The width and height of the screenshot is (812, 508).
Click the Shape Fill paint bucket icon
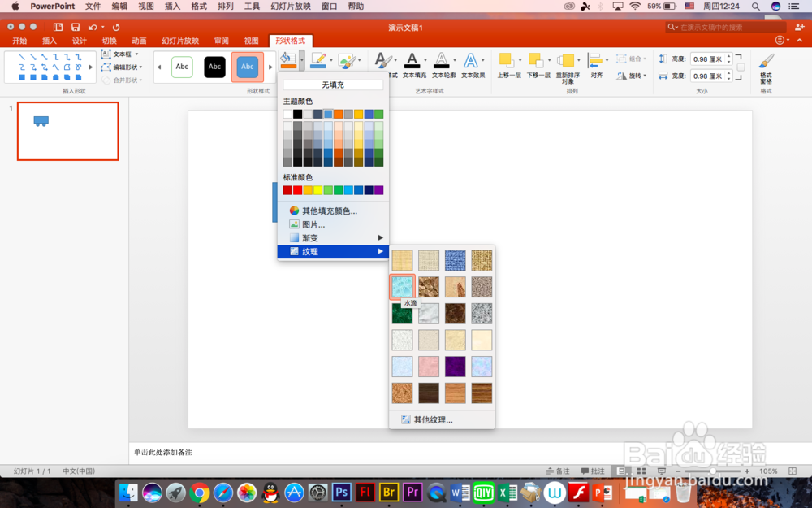[x=288, y=60]
